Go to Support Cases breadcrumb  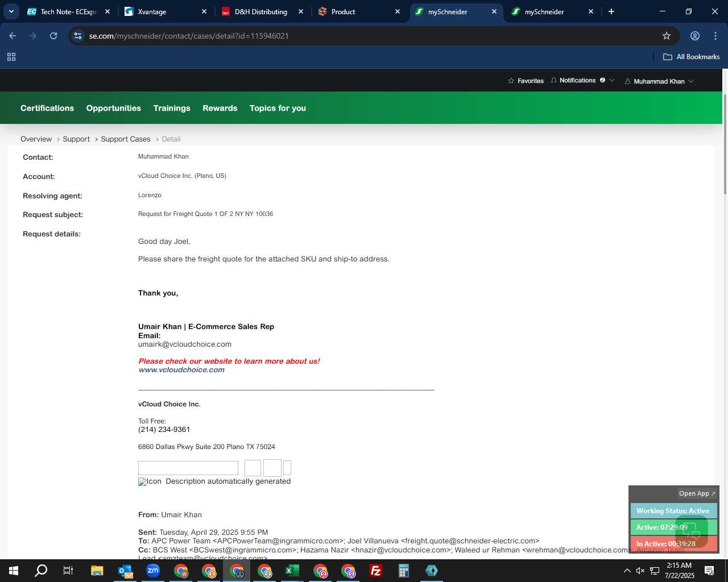tap(126, 139)
